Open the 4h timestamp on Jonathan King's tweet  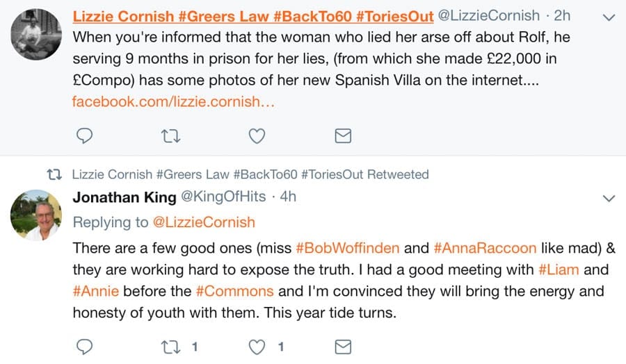(288, 197)
